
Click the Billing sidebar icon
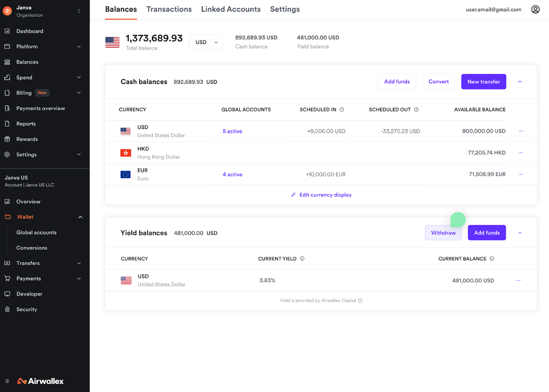point(7,93)
